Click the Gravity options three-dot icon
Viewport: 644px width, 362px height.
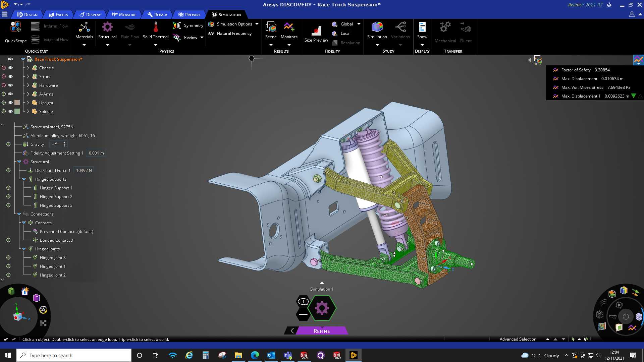tap(64, 144)
